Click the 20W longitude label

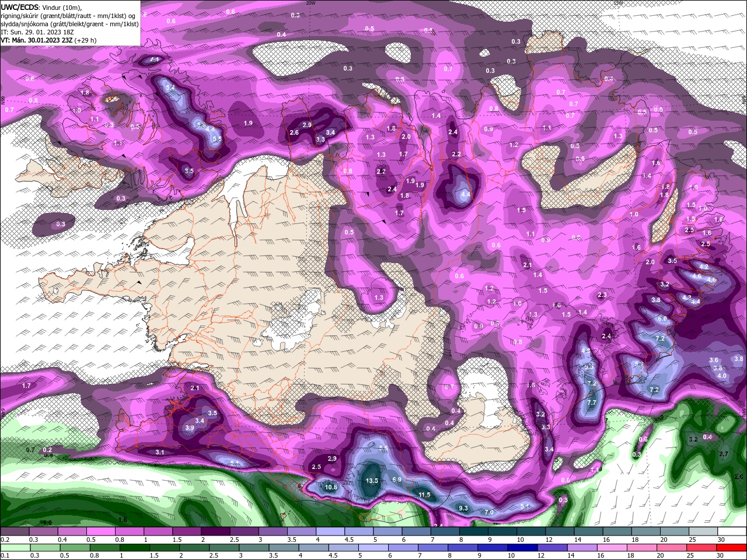pos(310,3)
